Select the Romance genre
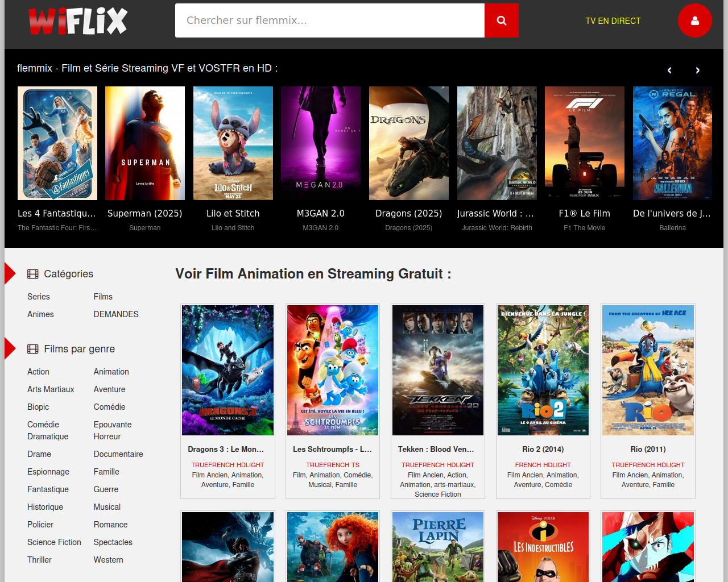Image resolution: width=728 pixels, height=582 pixels. pos(111,525)
